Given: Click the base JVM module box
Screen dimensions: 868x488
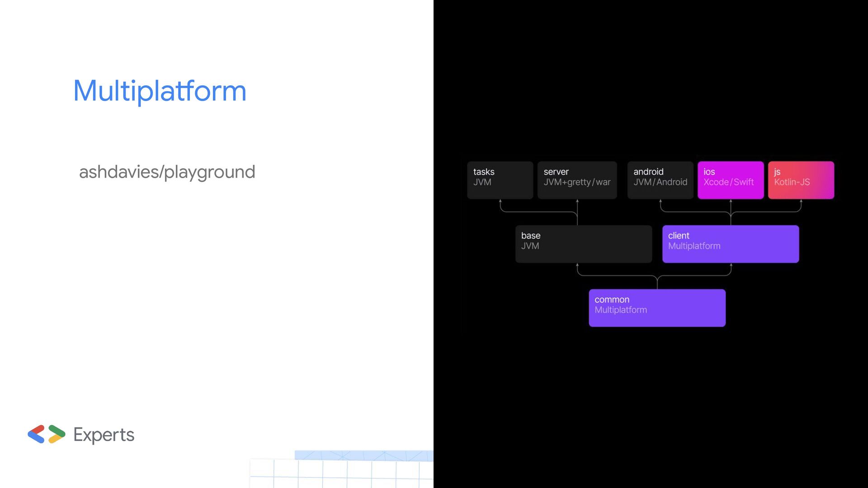Looking at the screenshot, I should point(583,244).
